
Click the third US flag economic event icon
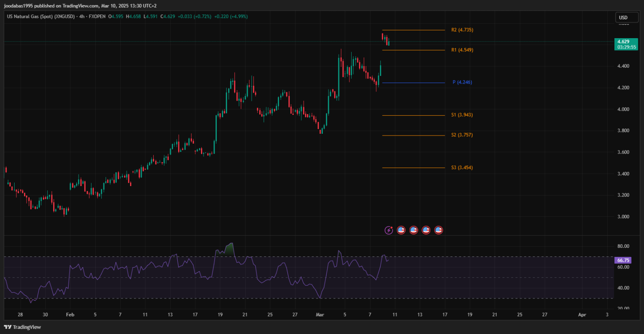[x=426, y=230]
